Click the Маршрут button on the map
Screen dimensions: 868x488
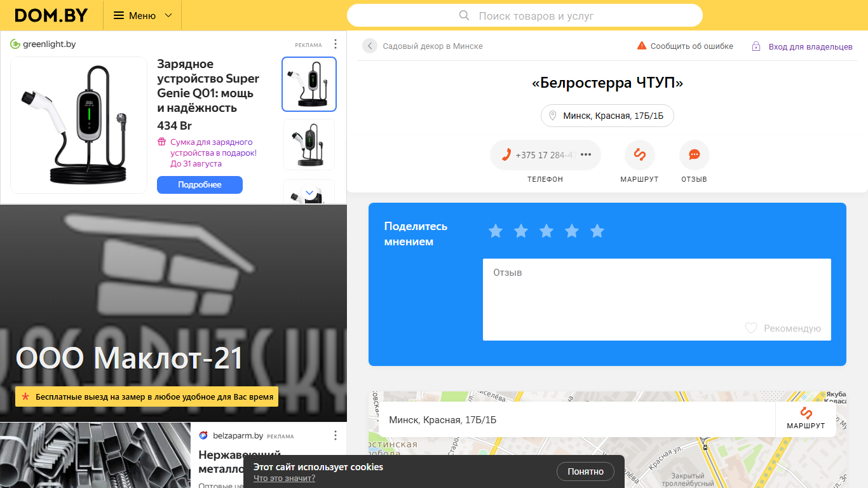click(806, 419)
